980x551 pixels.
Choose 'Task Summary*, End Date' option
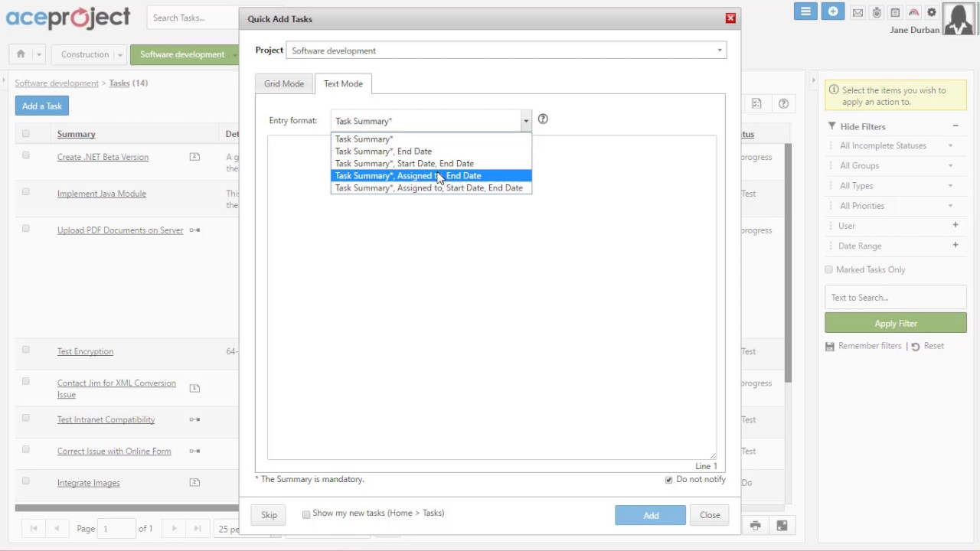[x=431, y=151]
